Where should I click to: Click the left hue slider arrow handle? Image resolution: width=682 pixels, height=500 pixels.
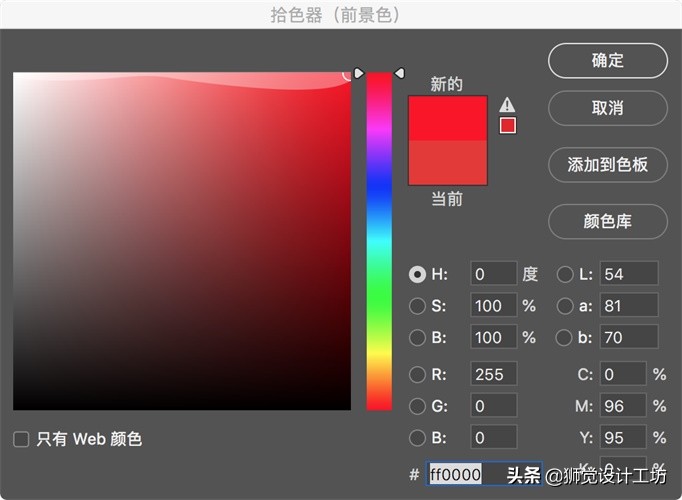(359, 73)
